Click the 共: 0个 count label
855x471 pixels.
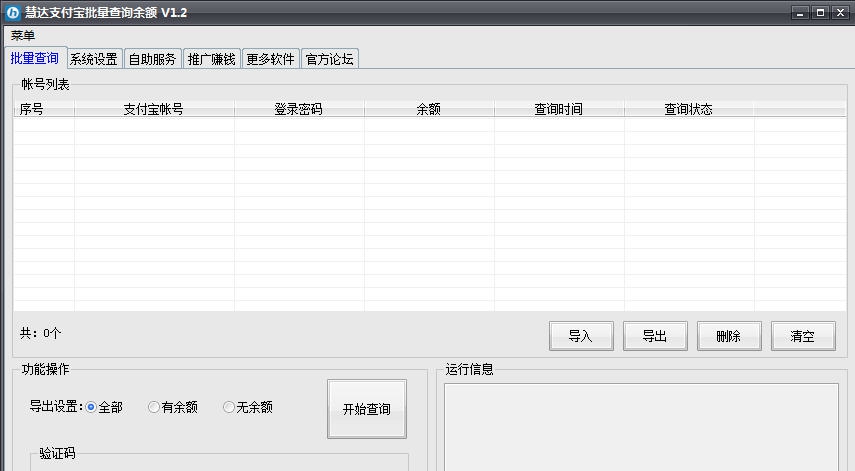click(40, 333)
